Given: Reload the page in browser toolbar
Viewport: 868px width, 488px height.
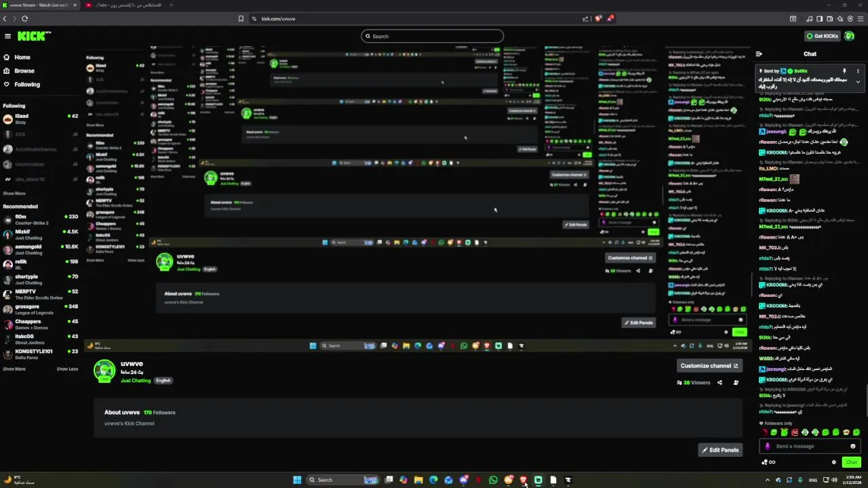Looking at the screenshot, I should point(24,19).
